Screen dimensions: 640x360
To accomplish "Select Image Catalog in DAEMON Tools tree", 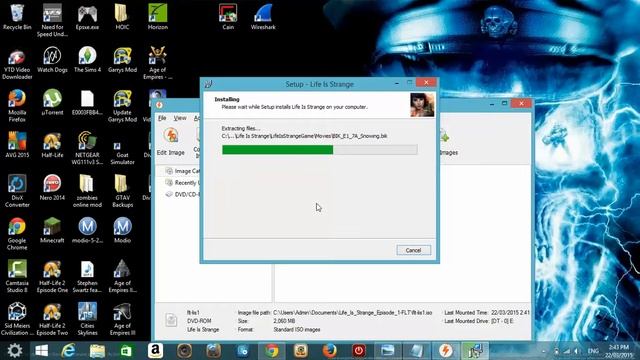I will [183, 171].
